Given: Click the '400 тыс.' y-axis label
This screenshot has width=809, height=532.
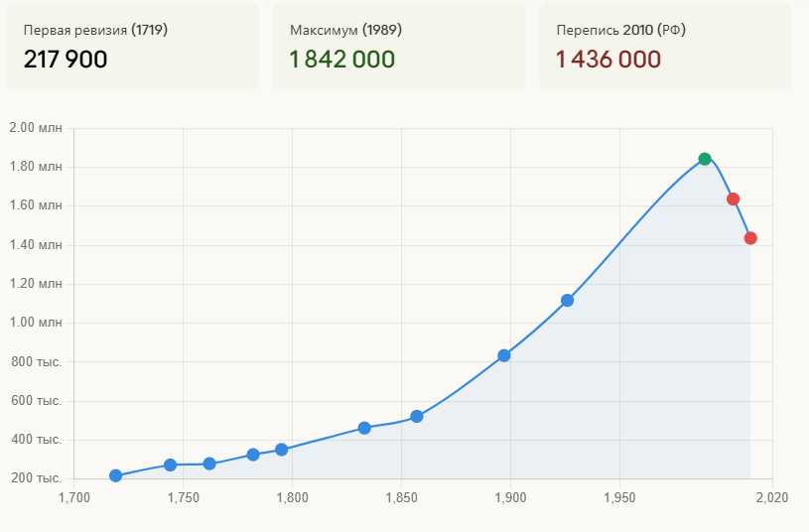Looking at the screenshot, I should coord(37,440).
